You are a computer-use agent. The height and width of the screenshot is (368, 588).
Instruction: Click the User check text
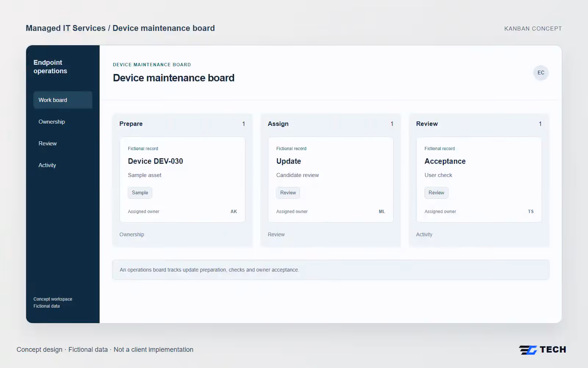[x=438, y=175]
